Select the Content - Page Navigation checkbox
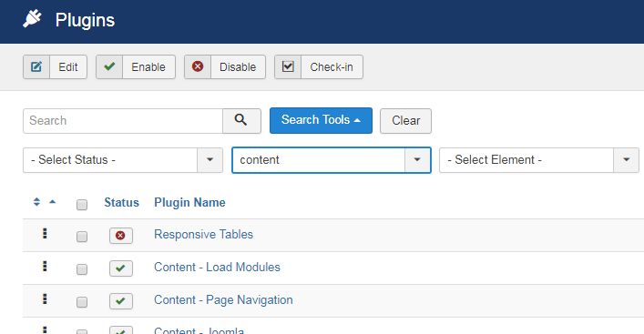The width and height of the screenshot is (644, 334). (x=82, y=302)
